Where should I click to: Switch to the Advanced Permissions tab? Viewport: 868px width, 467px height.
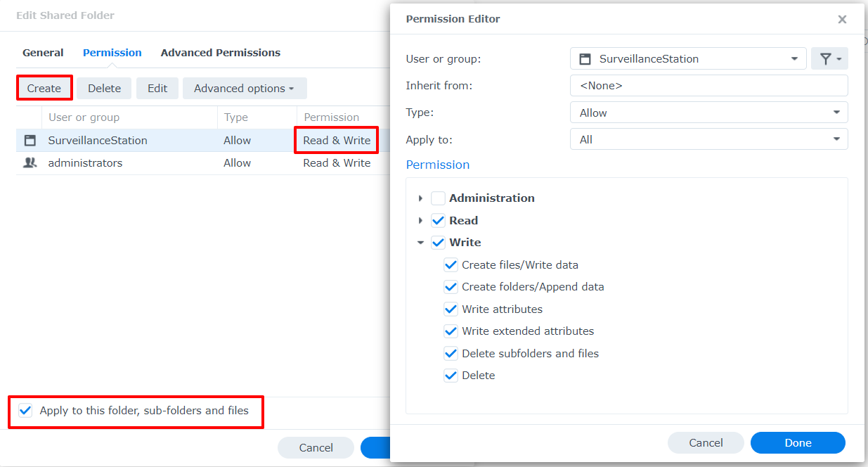tap(221, 52)
